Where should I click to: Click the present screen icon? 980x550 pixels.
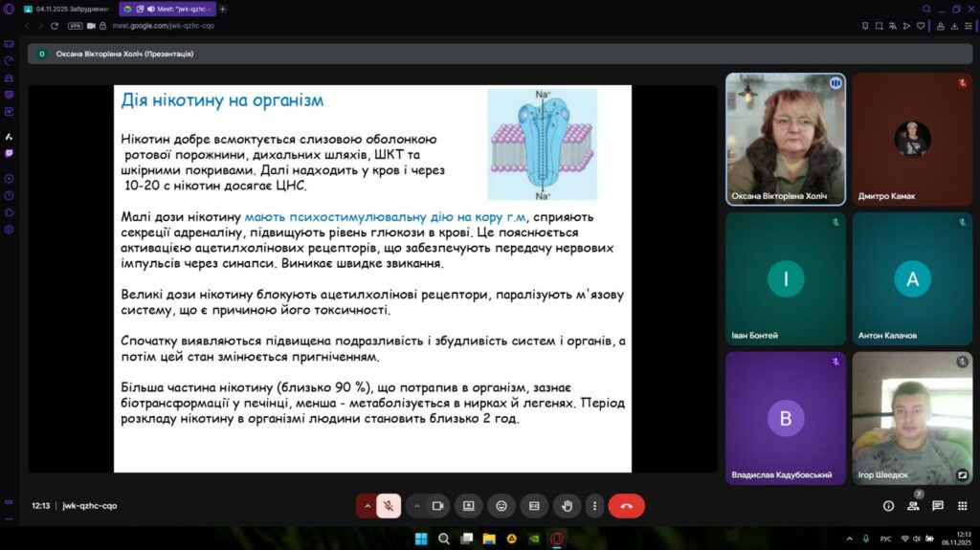tap(469, 505)
